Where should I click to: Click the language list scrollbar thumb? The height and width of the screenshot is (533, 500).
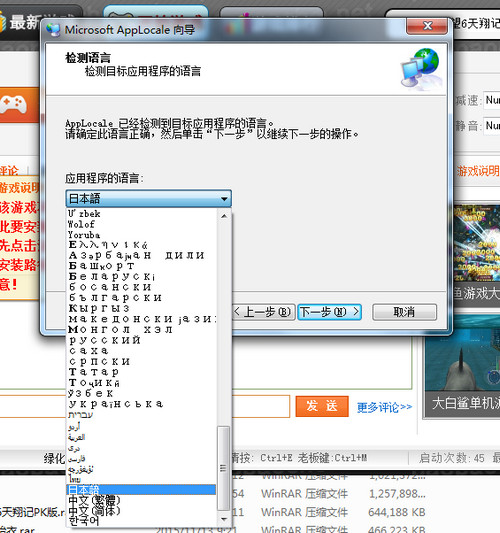(x=223, y=468)
